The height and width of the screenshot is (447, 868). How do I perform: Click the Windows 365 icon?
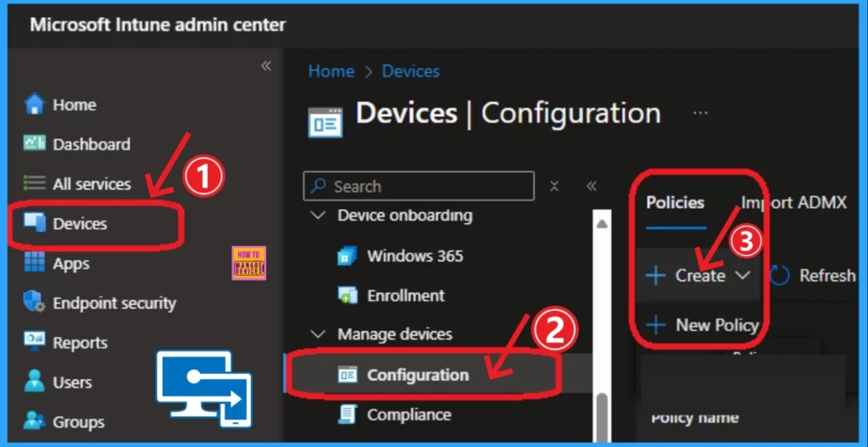(348, 256)
